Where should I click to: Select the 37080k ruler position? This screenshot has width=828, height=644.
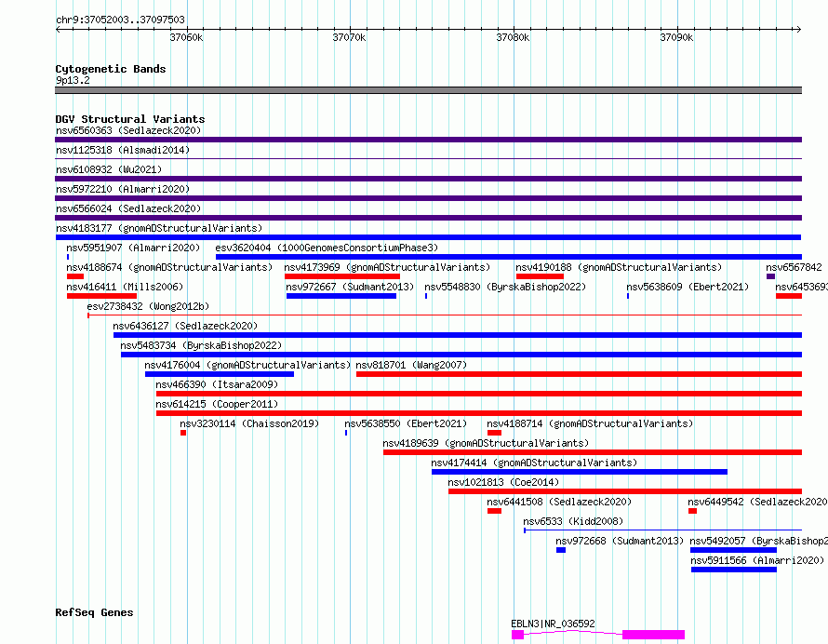[513, 37]
